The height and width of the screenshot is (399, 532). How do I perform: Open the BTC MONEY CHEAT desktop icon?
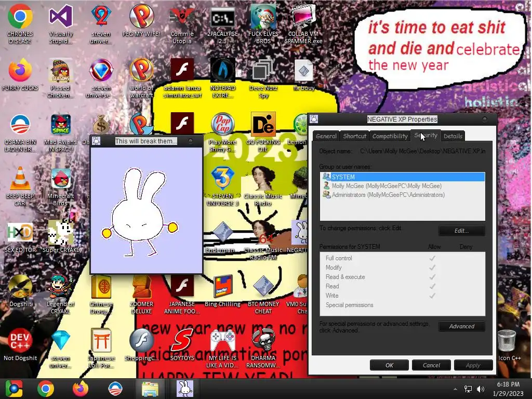[x=263, y=294]
